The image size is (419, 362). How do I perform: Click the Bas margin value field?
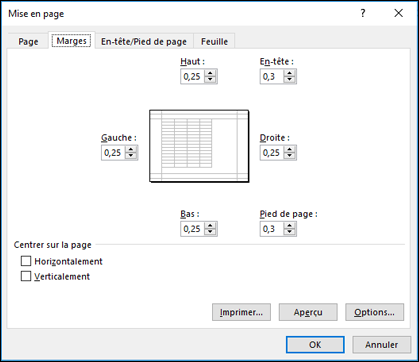(193, 229)
